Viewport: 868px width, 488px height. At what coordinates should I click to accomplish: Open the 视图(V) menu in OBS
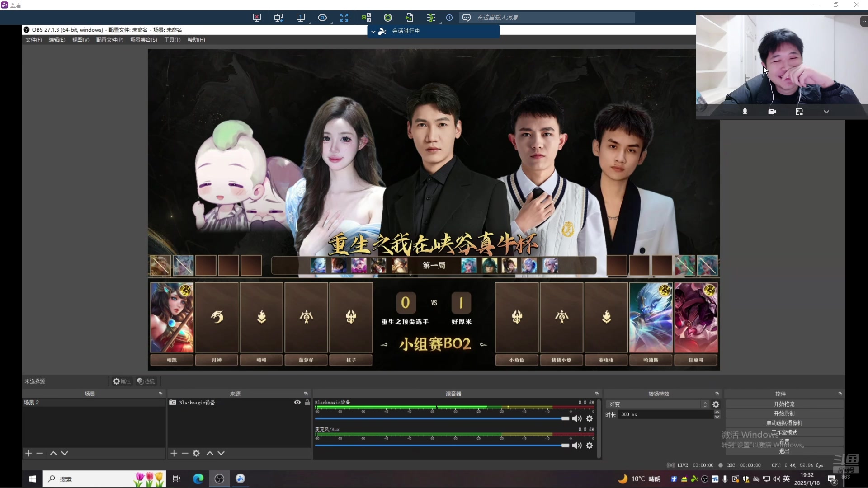(x=80, y=40)
